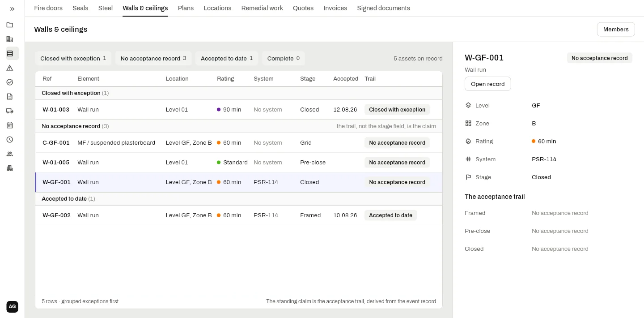644x318 pixels.
Task: Click the circled checkmark sidebar icon
Action: tap(10, 82)
